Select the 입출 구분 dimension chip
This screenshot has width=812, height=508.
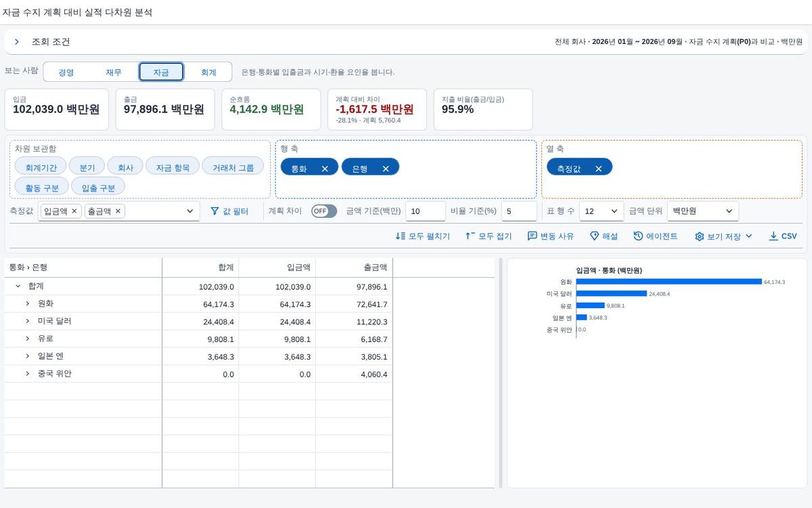point(98,188)
